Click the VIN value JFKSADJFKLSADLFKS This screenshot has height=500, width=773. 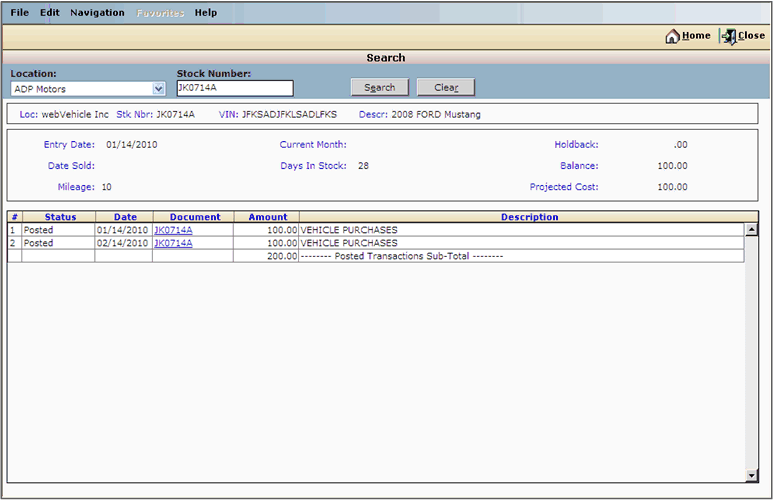pos(289,114)
